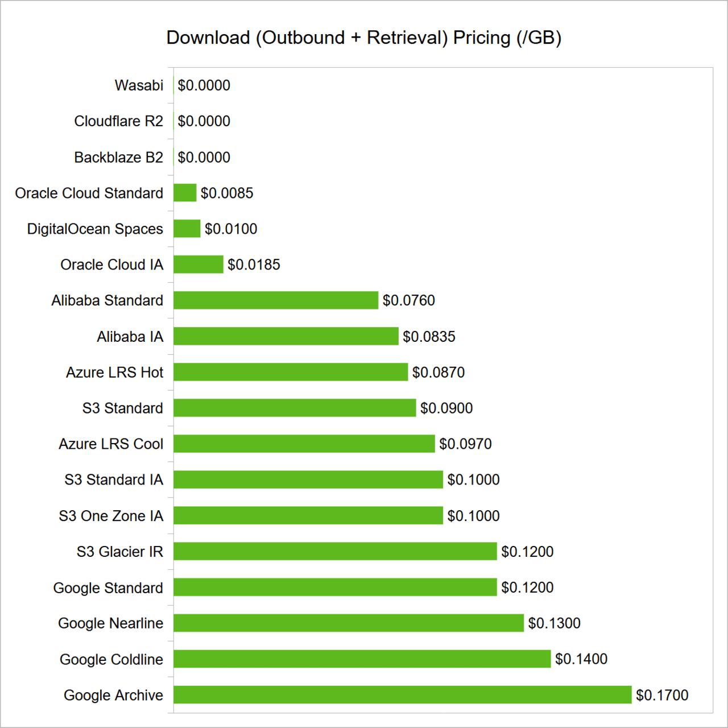Select the Alibaba Standard label

(107, 300)
